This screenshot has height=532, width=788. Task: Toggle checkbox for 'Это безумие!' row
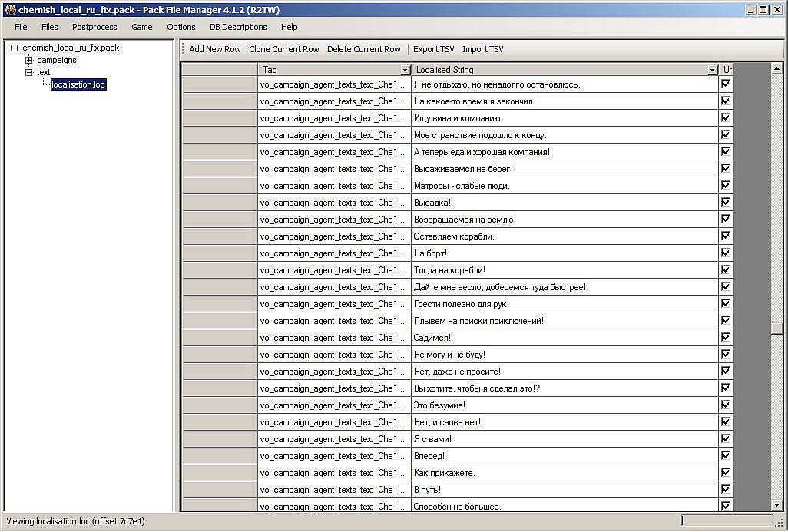[725, 405]
